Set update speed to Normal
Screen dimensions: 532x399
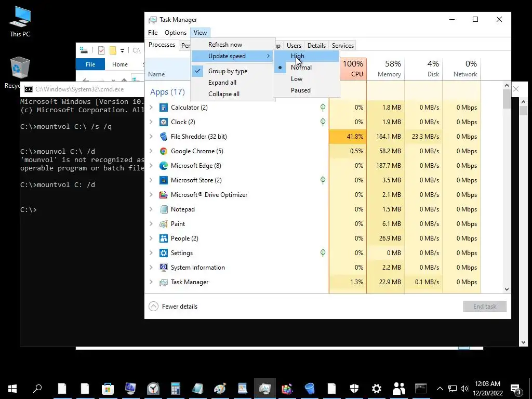307,68
